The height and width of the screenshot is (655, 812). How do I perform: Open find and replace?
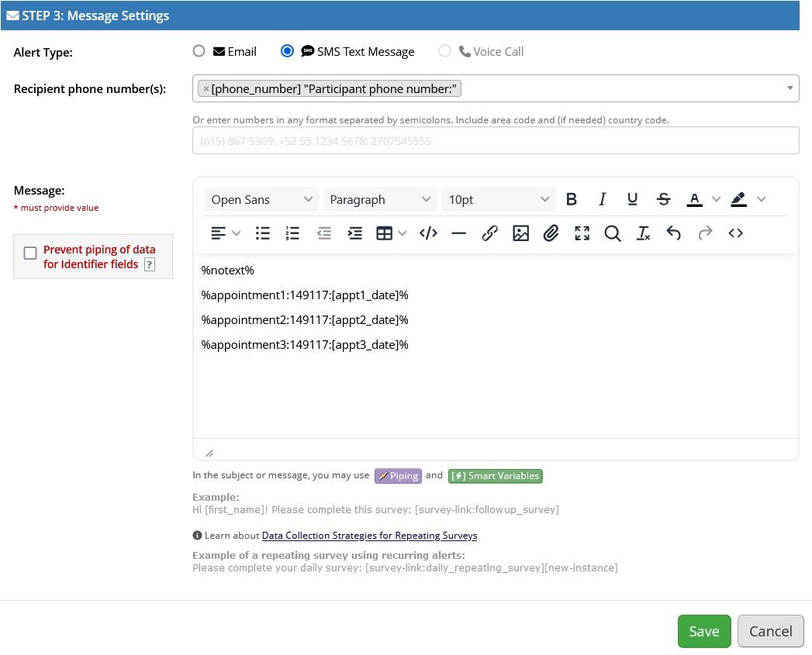click(x=613, y=233)
